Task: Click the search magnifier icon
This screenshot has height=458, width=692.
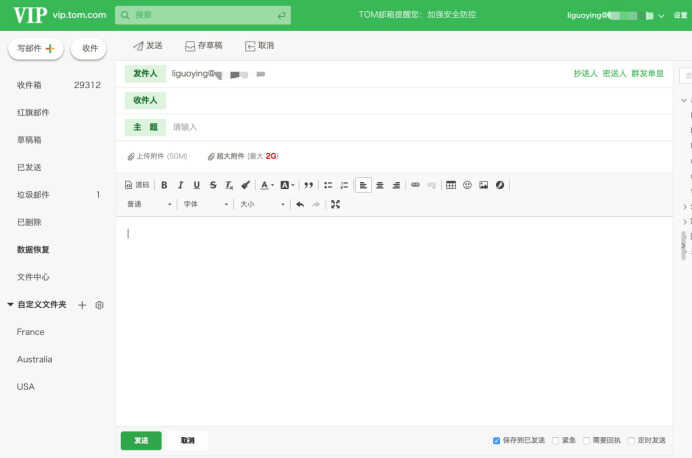Action: pos(125,15)
